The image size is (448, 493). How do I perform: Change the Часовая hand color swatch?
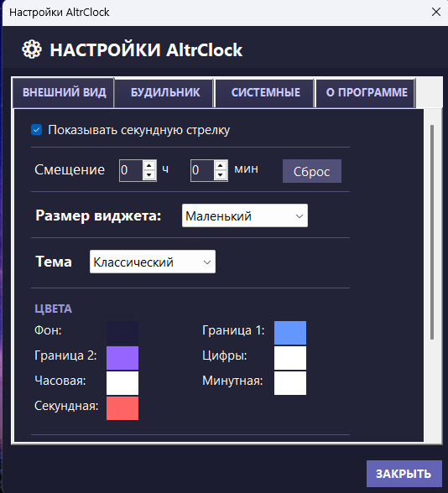(x=122, y=383)
